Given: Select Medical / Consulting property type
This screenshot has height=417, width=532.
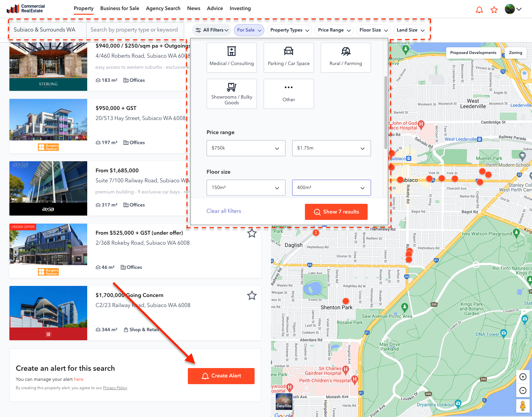Looking at the screenshot, I should click(x=232, y=58).
